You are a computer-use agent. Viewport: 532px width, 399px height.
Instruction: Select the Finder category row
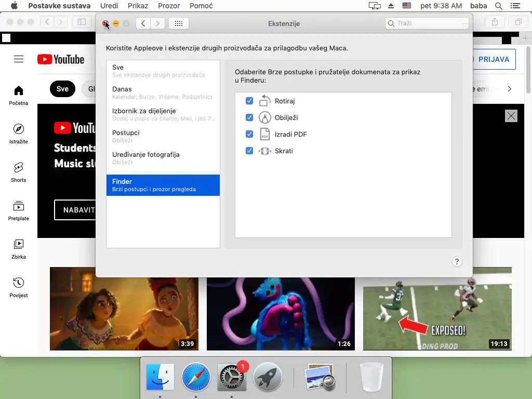[163, 185]
